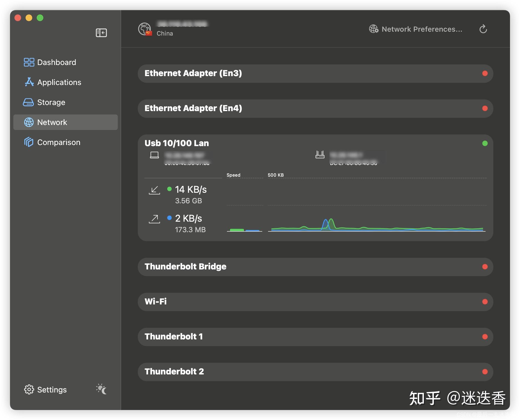Click the Ethernet Adapter (En4) entry
This screenshot has height=420, width=520.
315,108
